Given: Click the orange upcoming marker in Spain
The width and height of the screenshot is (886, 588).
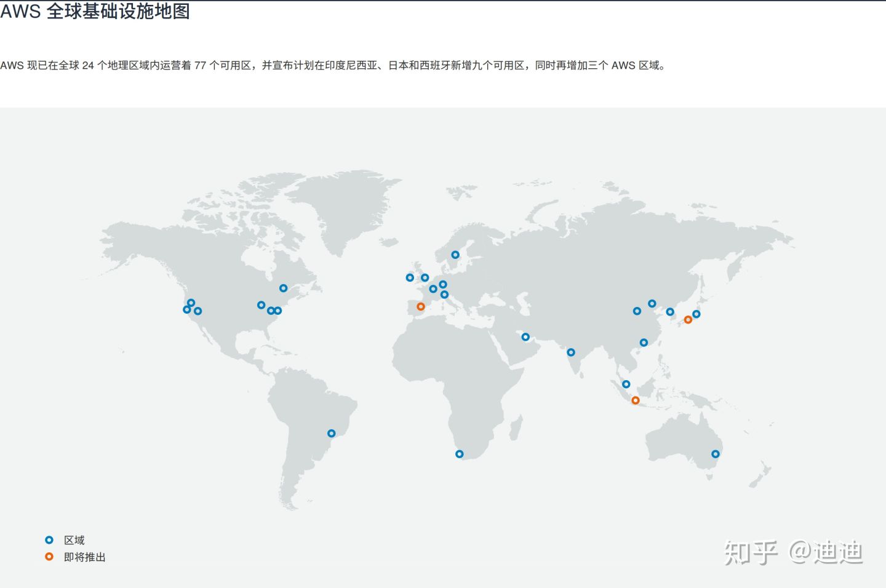Looking at the screenshot, I should click(x=420, y=306).
